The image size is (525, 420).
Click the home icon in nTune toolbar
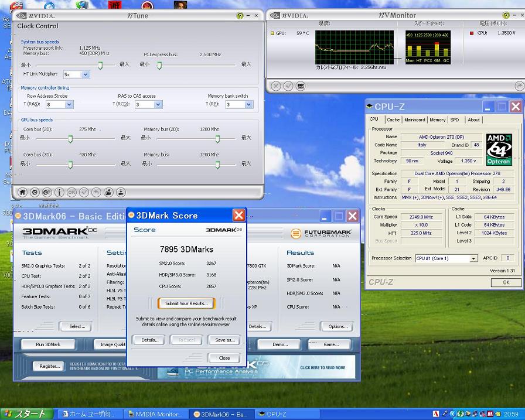click(x=22, y=192)
